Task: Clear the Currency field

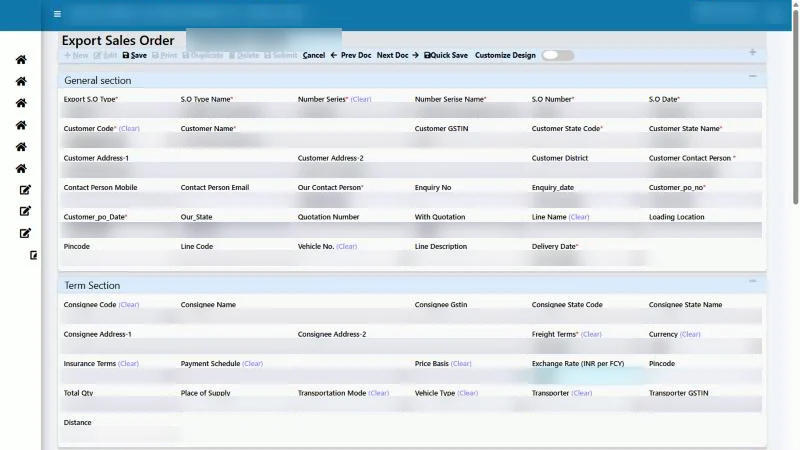Action: (x=690, y=334)
